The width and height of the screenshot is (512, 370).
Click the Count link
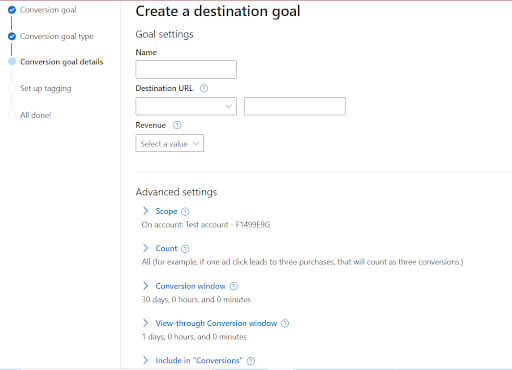point(166,248)
